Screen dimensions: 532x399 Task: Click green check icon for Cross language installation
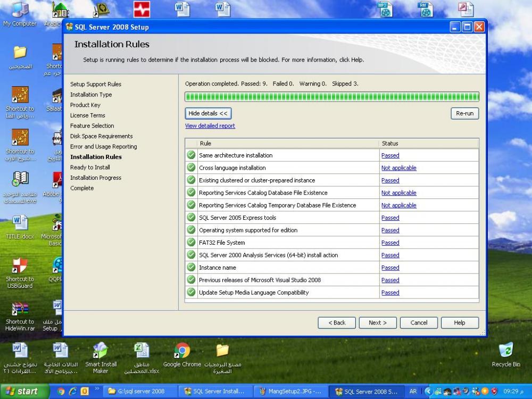click(192, 168)
